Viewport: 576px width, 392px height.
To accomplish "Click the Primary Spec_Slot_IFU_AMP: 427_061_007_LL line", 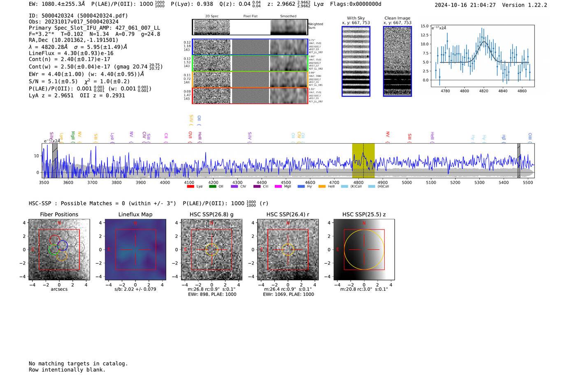I will (94, 28).
